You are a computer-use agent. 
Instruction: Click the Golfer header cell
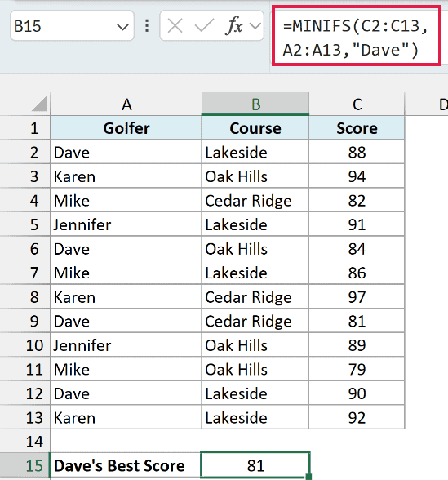[126, 128]
